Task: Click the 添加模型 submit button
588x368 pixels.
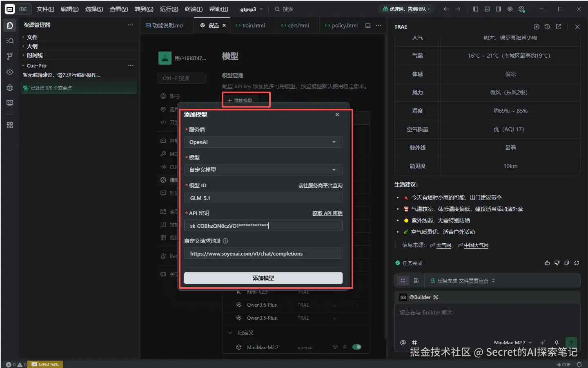Action: (x=263, y=278)
